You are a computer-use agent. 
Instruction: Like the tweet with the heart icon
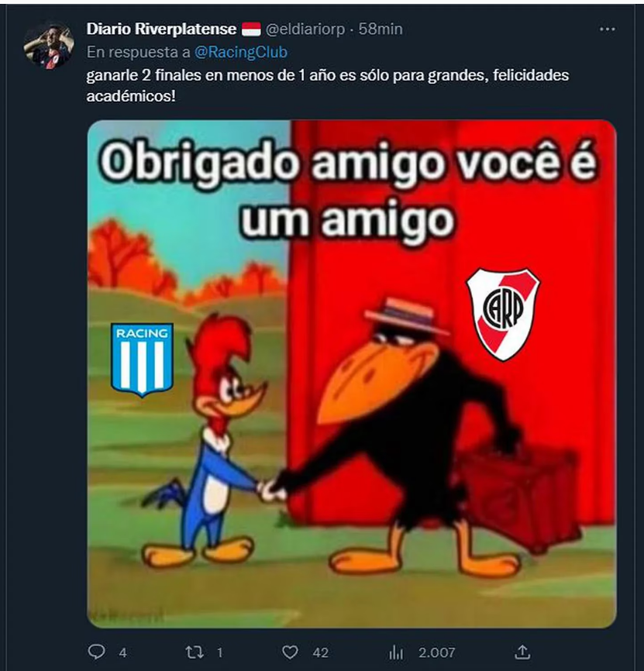290,652
